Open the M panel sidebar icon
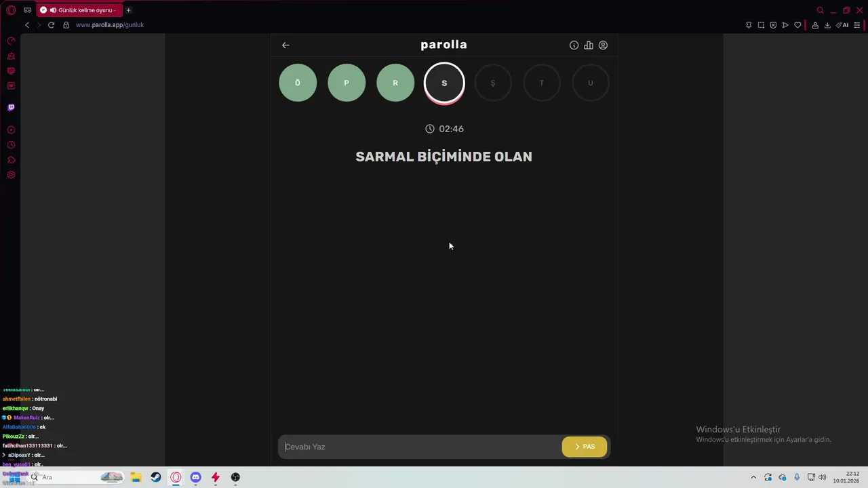Viewport: 868px width, 488px height. coord(11,86)
